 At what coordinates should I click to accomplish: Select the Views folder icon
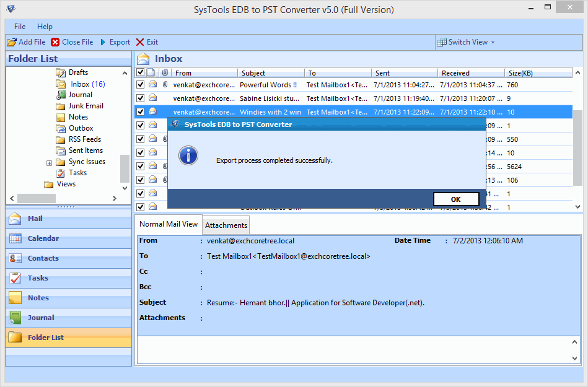click(x=48, y=184)
